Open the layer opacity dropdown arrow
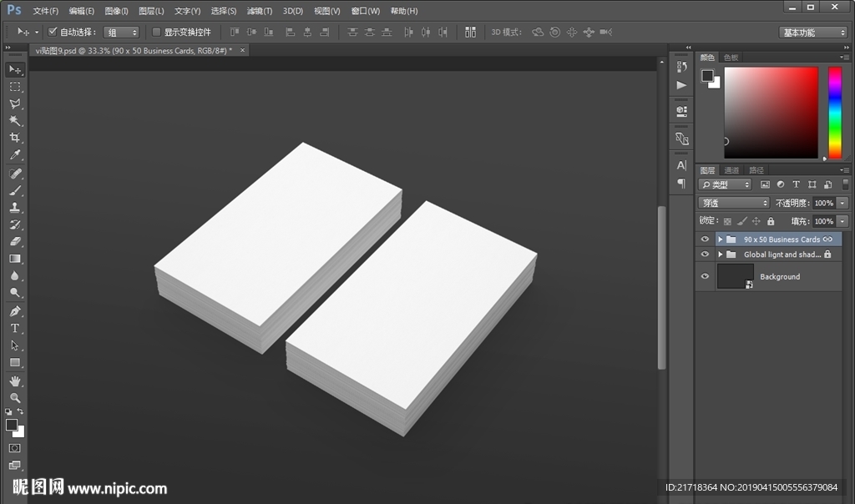855x504 pixels. 842,203
